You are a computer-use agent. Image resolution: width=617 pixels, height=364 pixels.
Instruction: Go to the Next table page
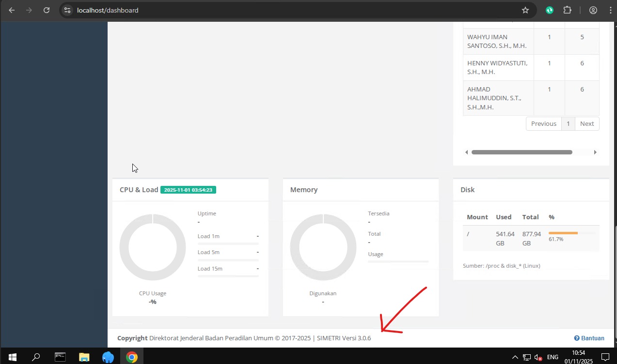(x=586, y=124)
